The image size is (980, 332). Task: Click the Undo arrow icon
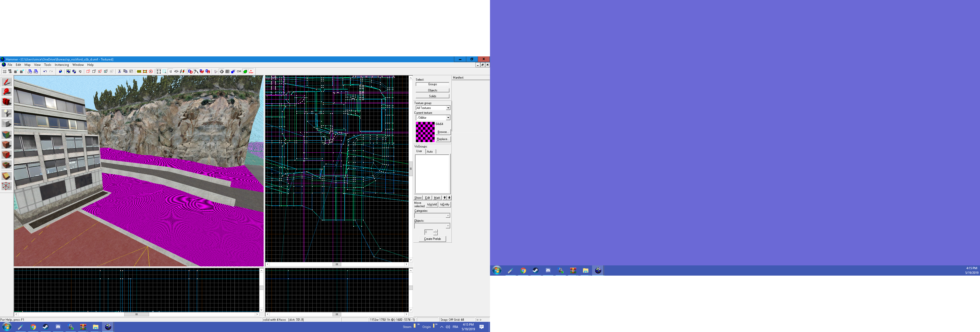(45, 71)
